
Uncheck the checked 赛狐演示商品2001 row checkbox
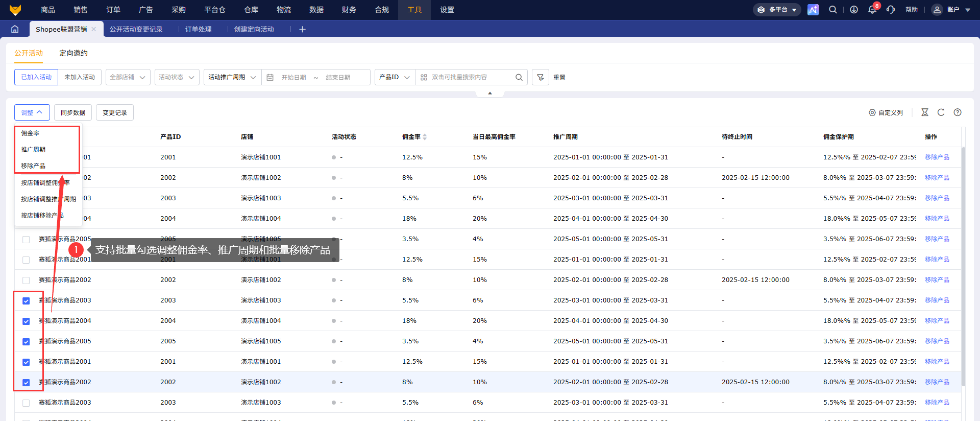point(26,362)
